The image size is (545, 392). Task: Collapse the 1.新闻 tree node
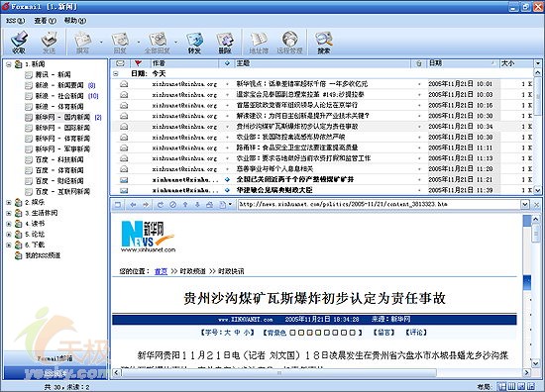[9, 64]
